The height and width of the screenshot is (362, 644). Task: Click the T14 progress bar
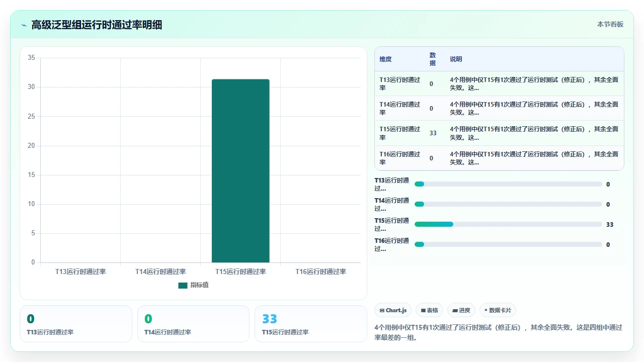click(x=508, y=204)
